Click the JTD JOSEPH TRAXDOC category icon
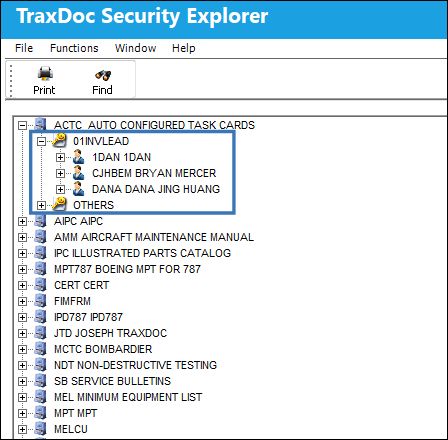This screenshot has width=448, height=440. (40, 332)
